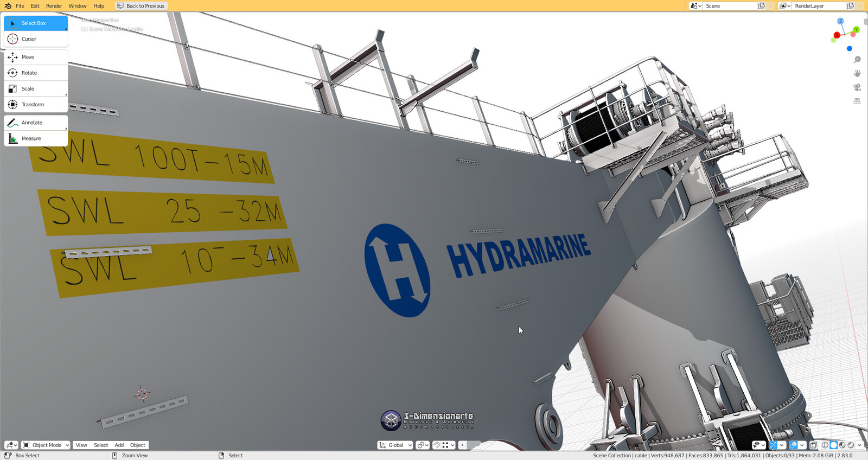
Task: Toggle camera view with the camera gizmo
Action: coord(857,87)
